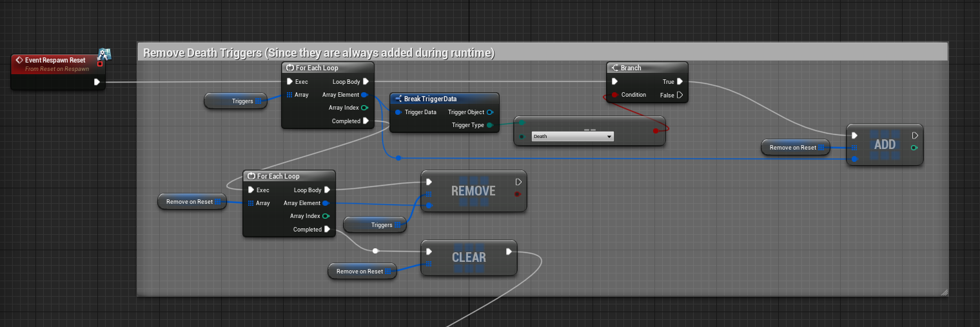Click the Branch node's False exec pin

point(680,95)
